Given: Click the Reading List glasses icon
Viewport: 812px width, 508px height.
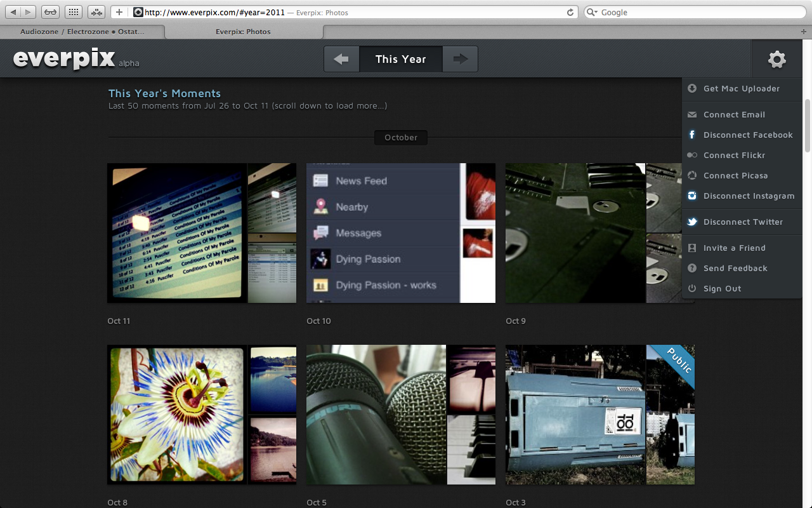Looking at the screenshot, I should point(50,12).
